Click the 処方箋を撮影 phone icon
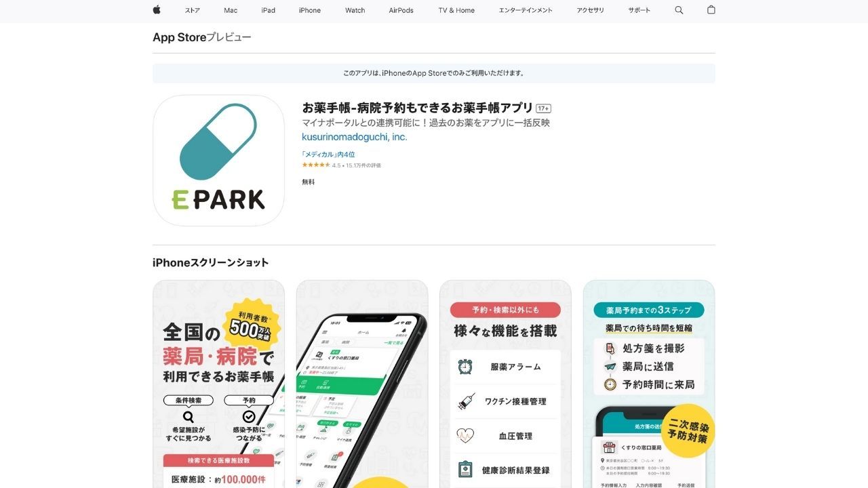 610,348
